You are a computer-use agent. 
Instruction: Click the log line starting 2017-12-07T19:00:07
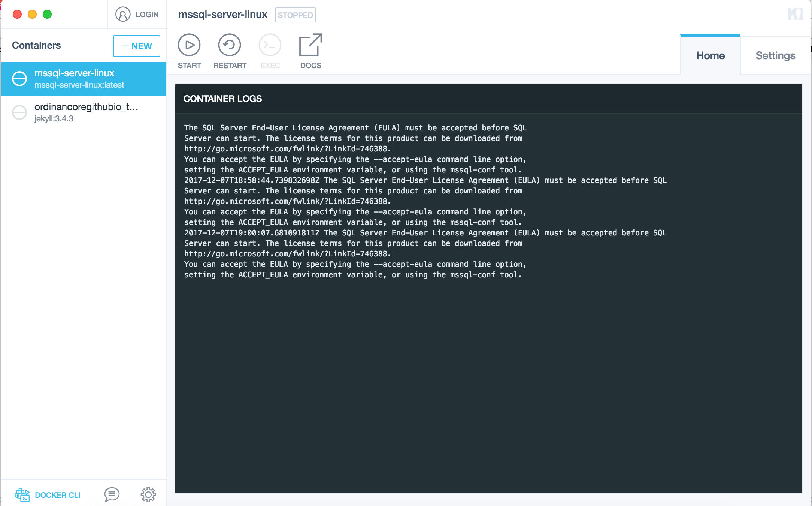click(425, 233)
